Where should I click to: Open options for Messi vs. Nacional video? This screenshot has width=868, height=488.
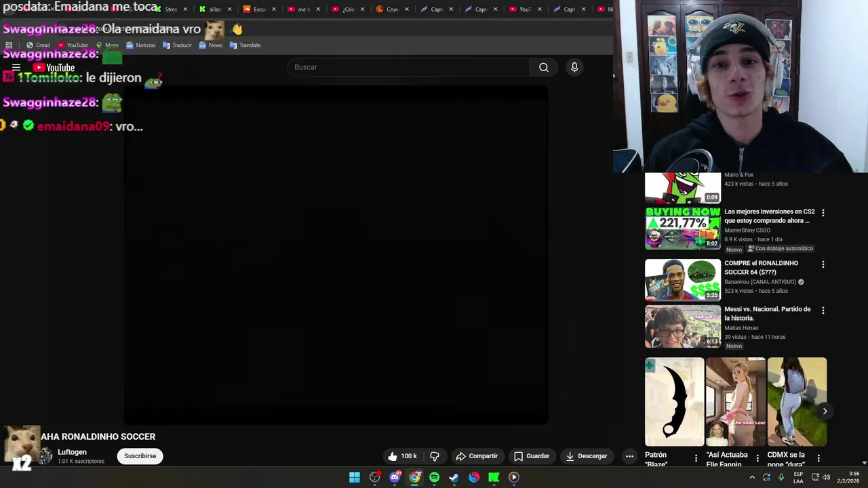pos(823,310)
